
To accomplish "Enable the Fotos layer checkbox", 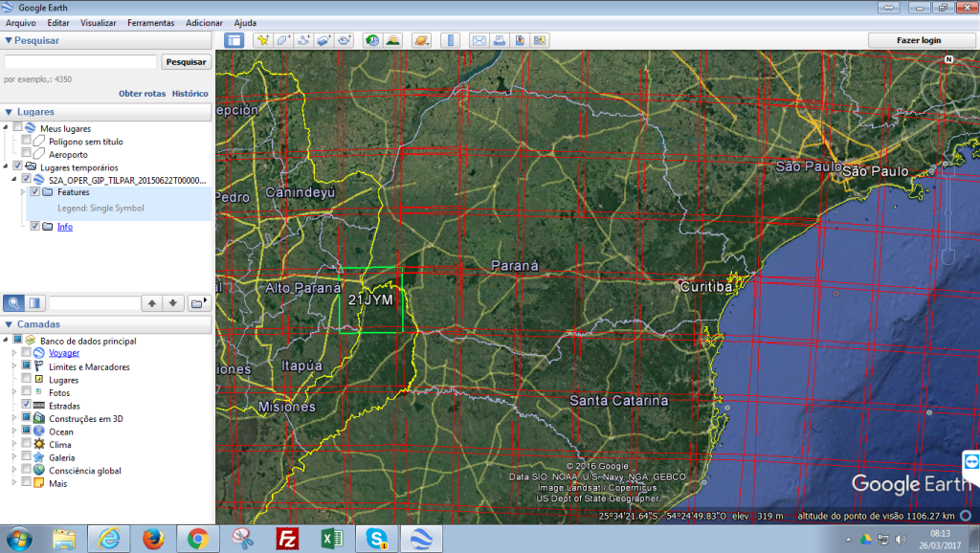I will click(x=27, y=392).
